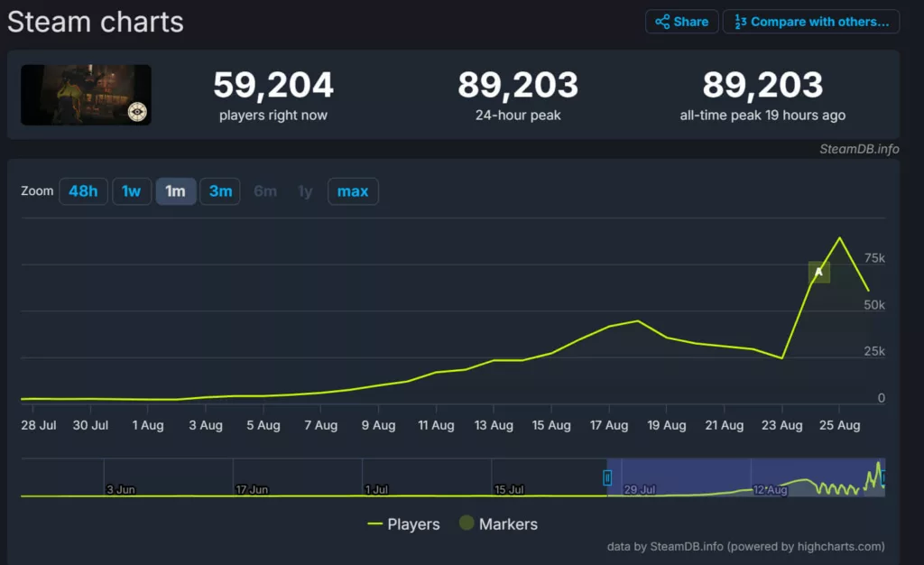924x565 pixels.
Task: Grab the right navigator range handle
Action: [883, 477]
